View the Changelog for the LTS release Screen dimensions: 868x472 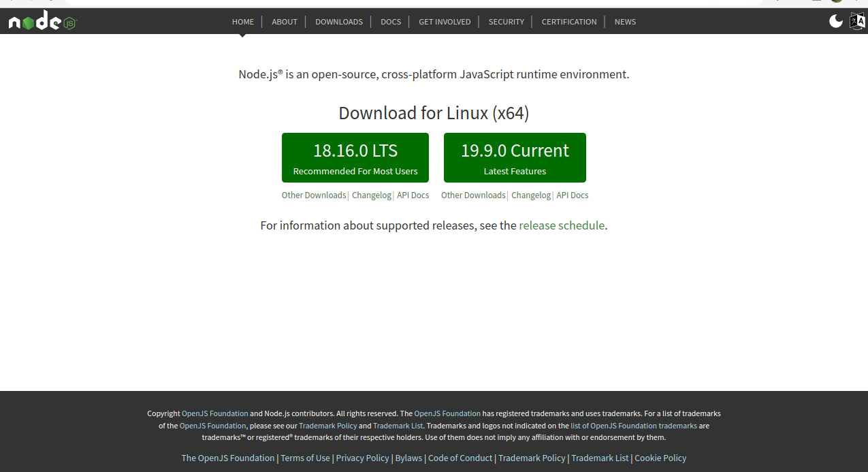[x=372, y=195]
